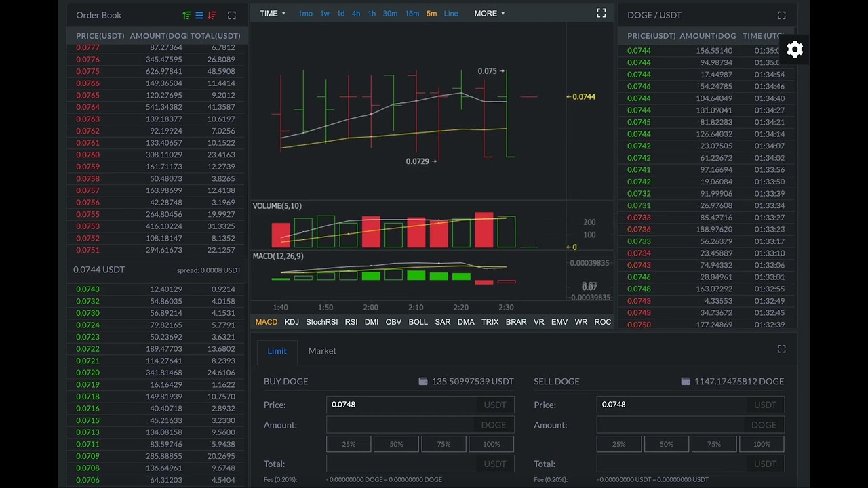Switch chart to Line view
The width and height of the screenshot is (868, 488).
451,14
